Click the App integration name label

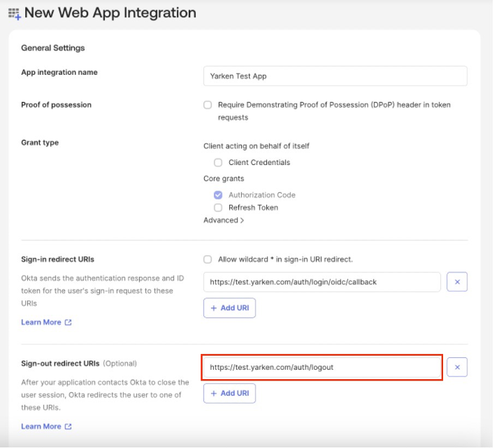[59, 72]
